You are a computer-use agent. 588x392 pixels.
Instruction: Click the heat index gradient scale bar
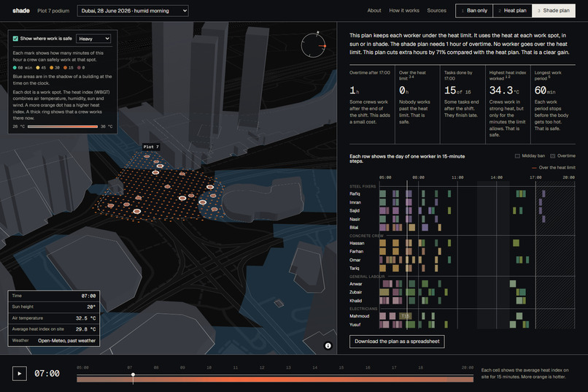pos(63,127)
